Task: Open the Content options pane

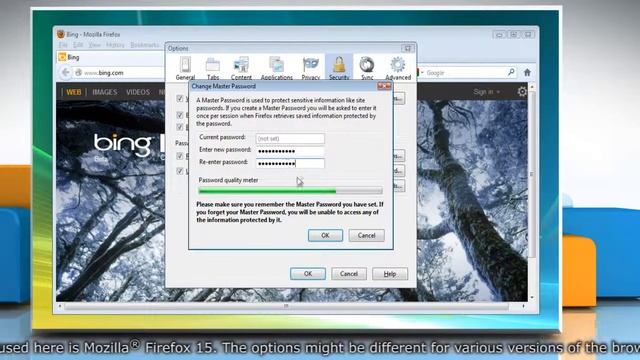Action: coord(241,68)
